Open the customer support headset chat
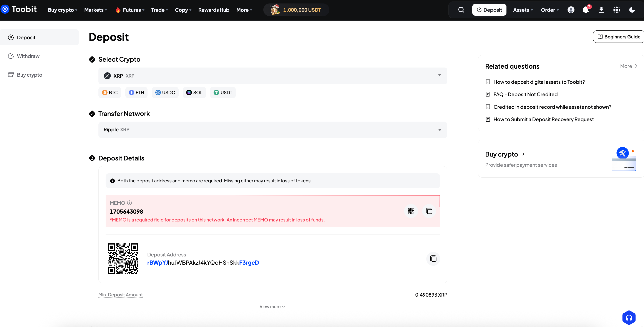 pos(629,317)
